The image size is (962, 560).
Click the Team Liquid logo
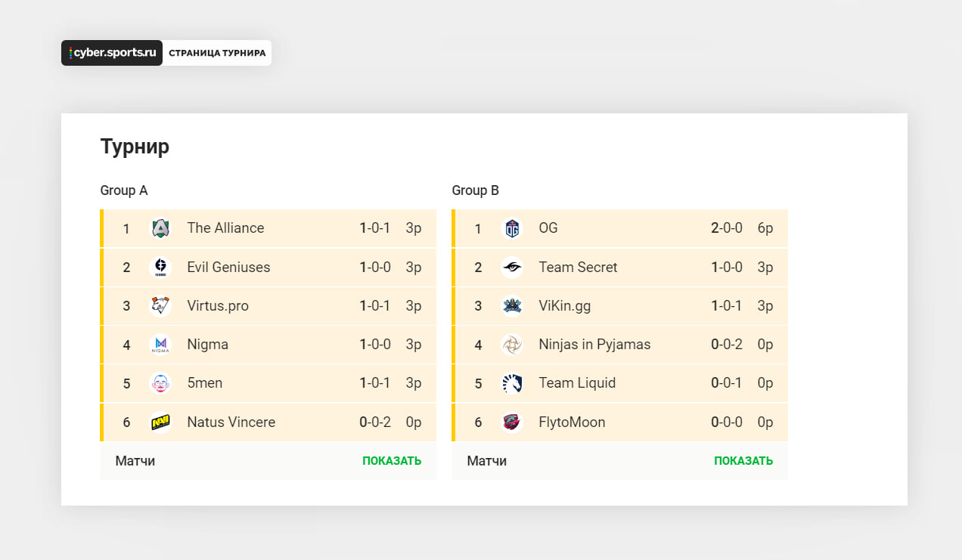point(512,383)
